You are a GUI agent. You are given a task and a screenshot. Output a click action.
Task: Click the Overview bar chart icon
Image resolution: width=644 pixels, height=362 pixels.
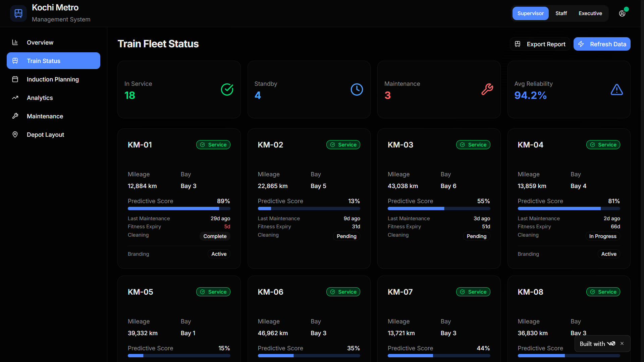15,42
